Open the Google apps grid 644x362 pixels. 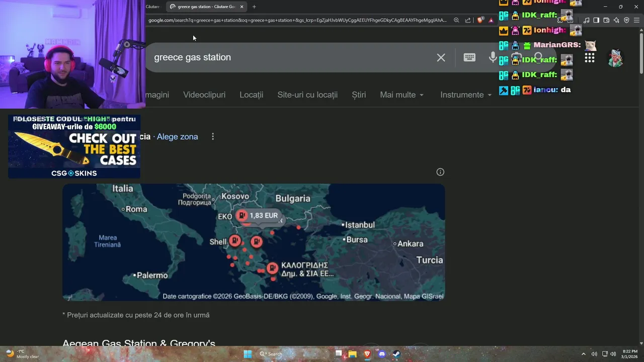point(590,58)
